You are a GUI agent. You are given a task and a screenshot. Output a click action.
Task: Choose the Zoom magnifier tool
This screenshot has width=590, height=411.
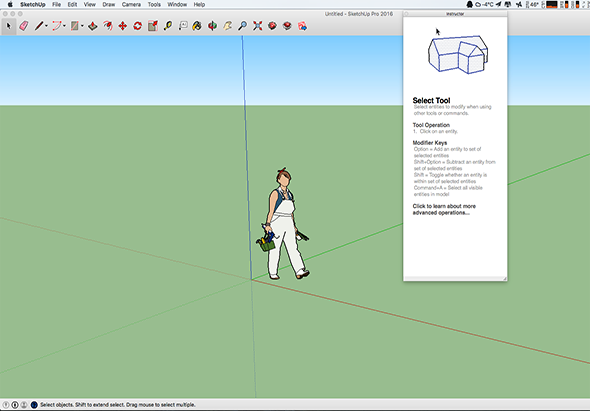tap(243, 26)
